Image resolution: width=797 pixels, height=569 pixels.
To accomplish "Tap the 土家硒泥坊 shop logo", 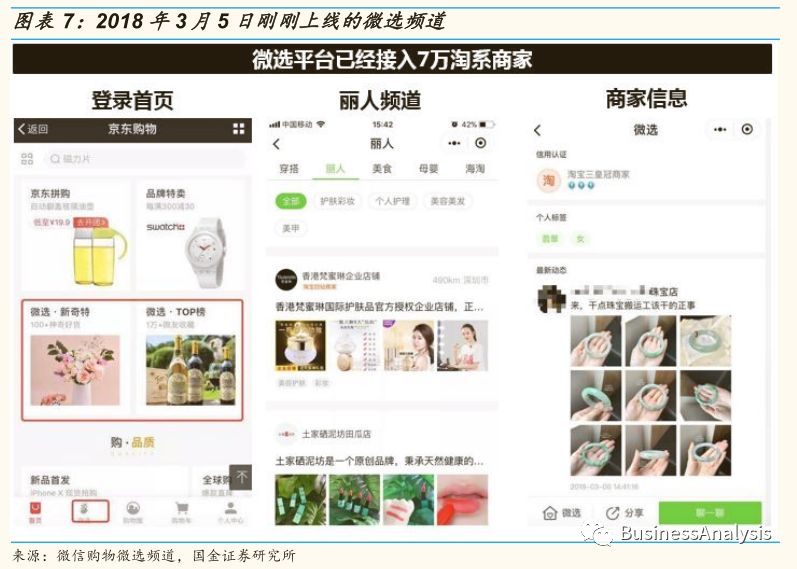I will pyautogui.click(x=286, y=434).
